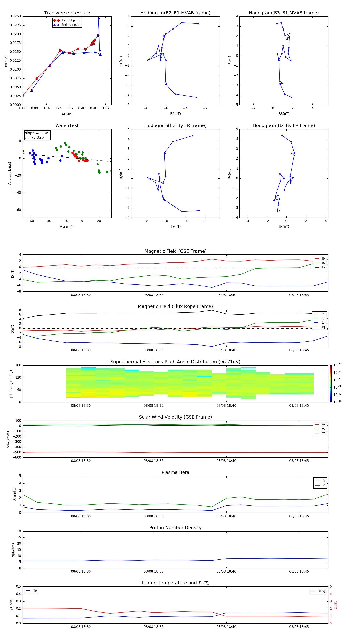The image size is (351, 644).
Task: Click '1st half path' legend entry
Action: click(x=67, y=20)
